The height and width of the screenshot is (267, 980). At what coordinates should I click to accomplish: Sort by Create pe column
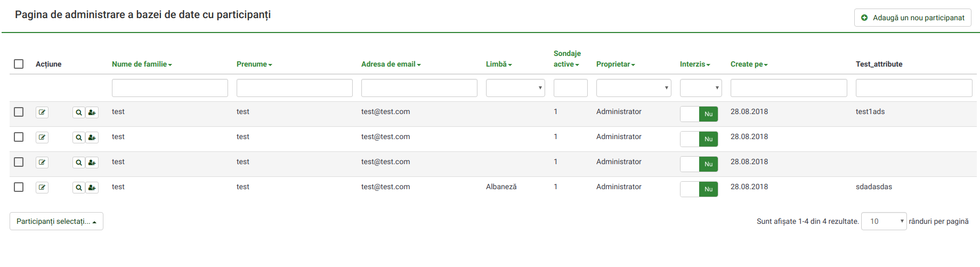pos(749,64)
